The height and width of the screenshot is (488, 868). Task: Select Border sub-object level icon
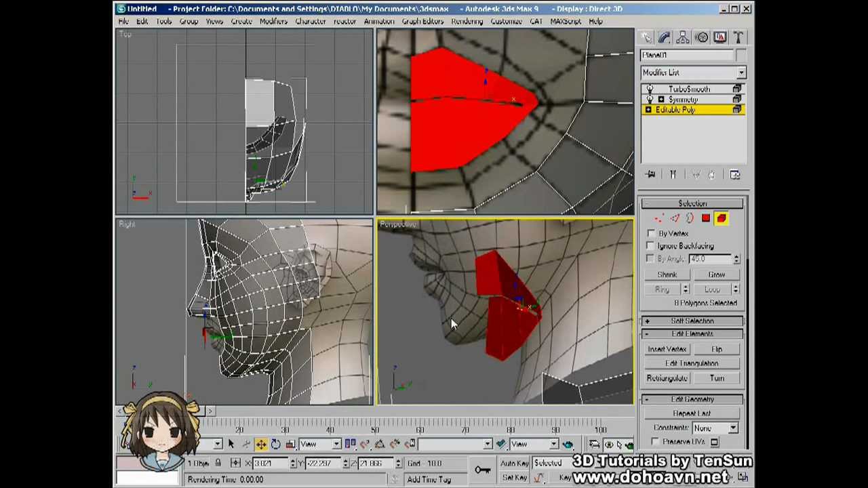pyautogui.click(x=690, y=218)
